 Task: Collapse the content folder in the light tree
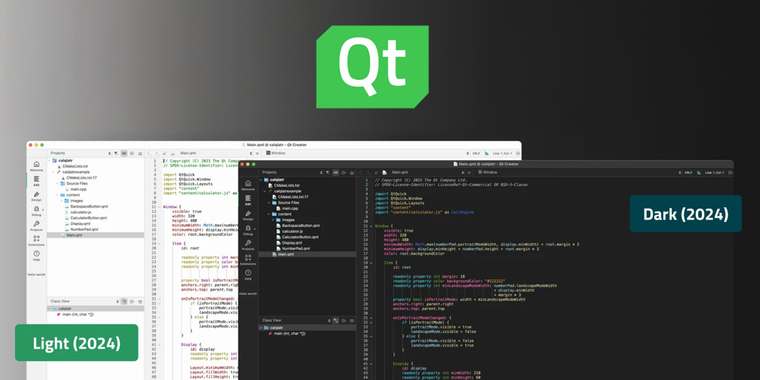tap(57, 195)
